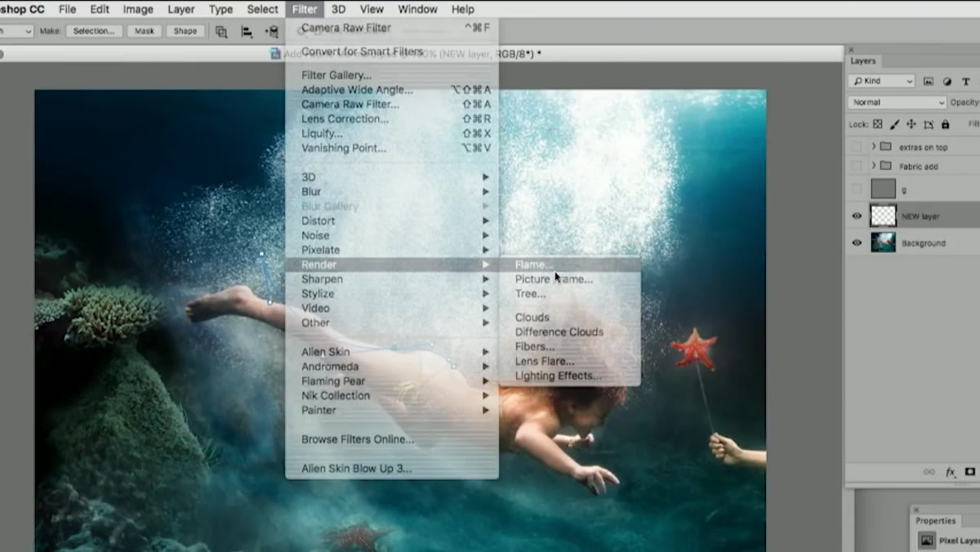Open the Distort submenu
The width and height of the screenshot is (980, 552).
tap(392, 220)
